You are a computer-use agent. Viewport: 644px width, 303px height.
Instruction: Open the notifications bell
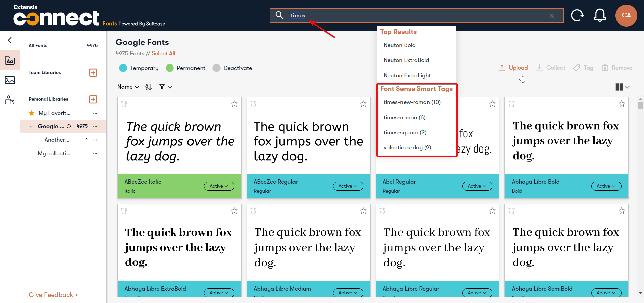click(600, 15)
